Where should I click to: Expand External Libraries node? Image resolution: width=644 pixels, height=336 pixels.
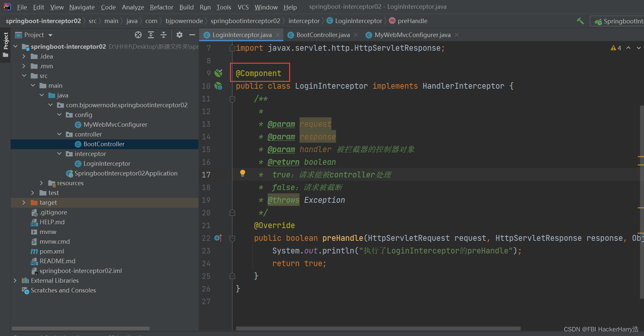point(15,280)
